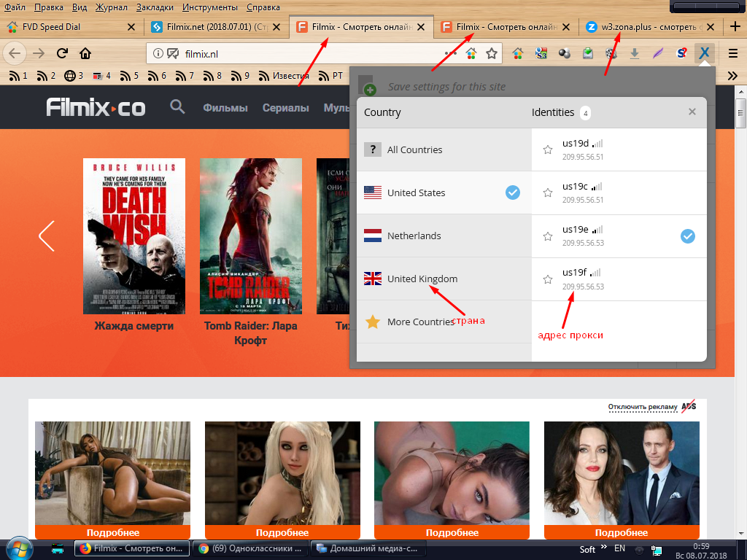
Task: Favorite the us19d identity star
Action: (548, 149)
